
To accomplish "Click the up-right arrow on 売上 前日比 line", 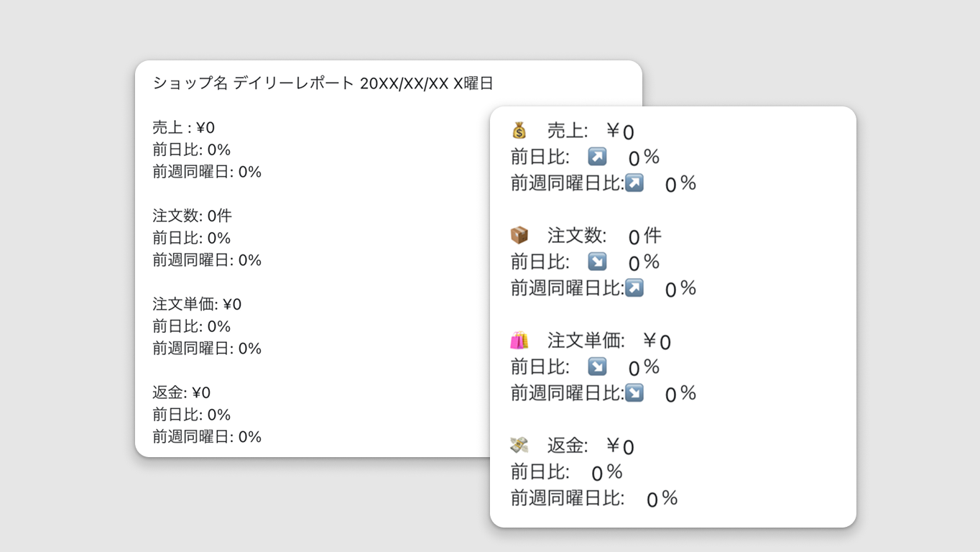I will point(597,157).
